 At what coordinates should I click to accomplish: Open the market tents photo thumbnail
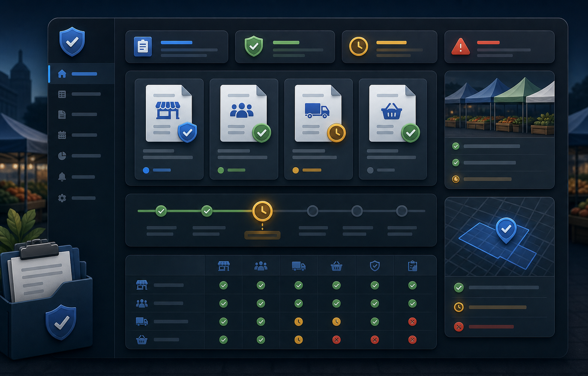pyautogui.click(x=499, y=104)
